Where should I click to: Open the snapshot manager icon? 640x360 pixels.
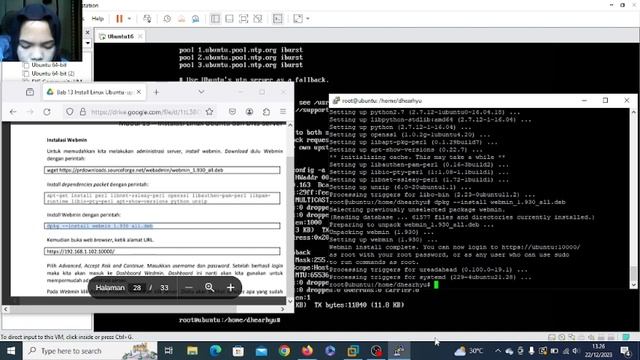[196, 19]
